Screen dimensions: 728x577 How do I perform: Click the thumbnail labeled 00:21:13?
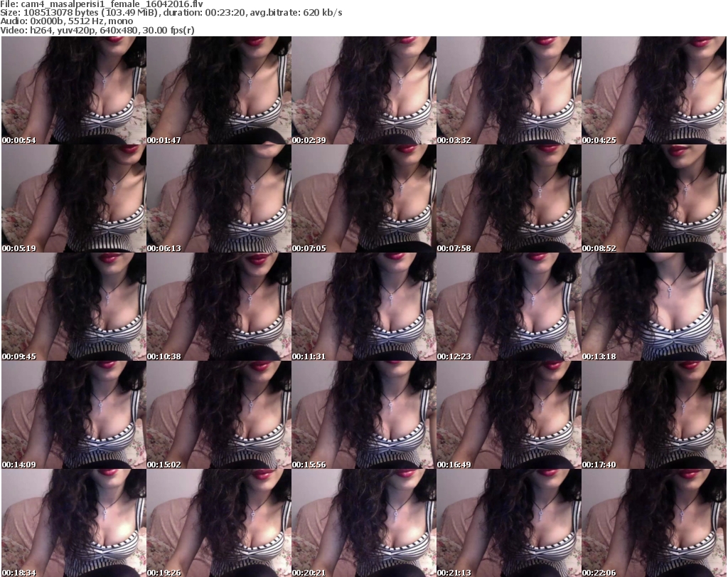pyautogui.click(x=509, y=523)
